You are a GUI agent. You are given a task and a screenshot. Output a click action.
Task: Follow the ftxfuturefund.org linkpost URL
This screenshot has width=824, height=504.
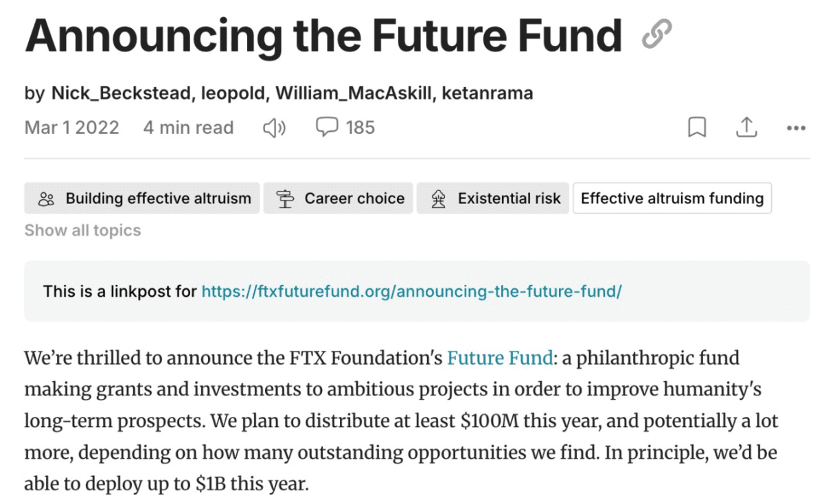(411, 291)
